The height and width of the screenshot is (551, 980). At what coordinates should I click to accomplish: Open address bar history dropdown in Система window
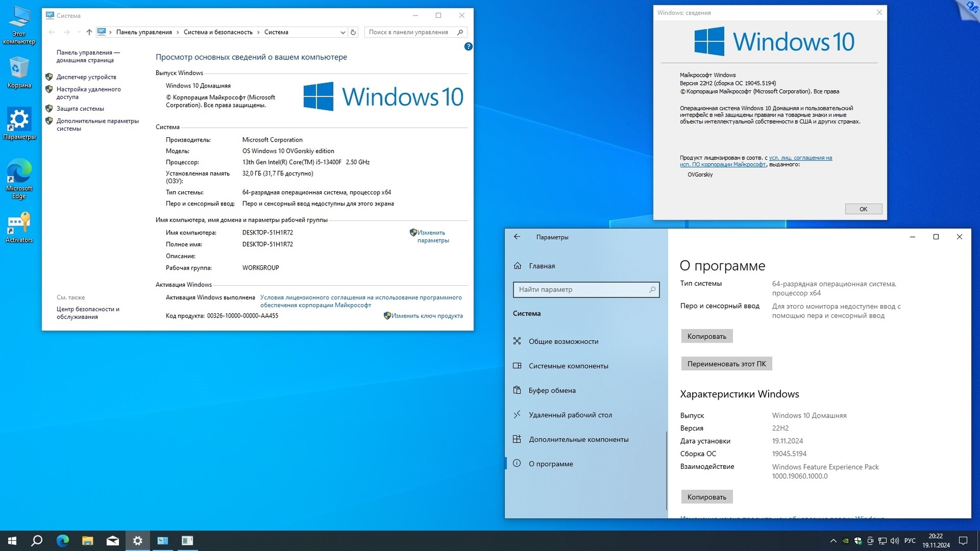(x=343, y=32)
